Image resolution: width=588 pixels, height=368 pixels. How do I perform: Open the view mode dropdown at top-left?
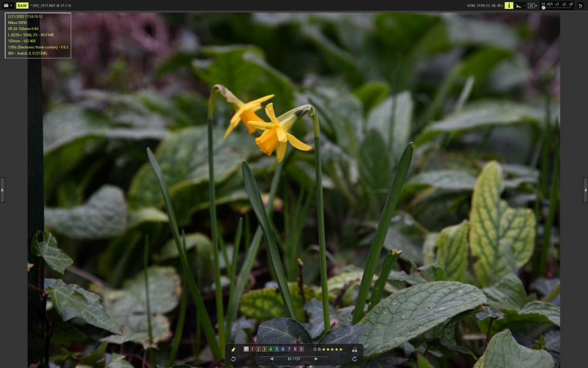coord(8,6)
